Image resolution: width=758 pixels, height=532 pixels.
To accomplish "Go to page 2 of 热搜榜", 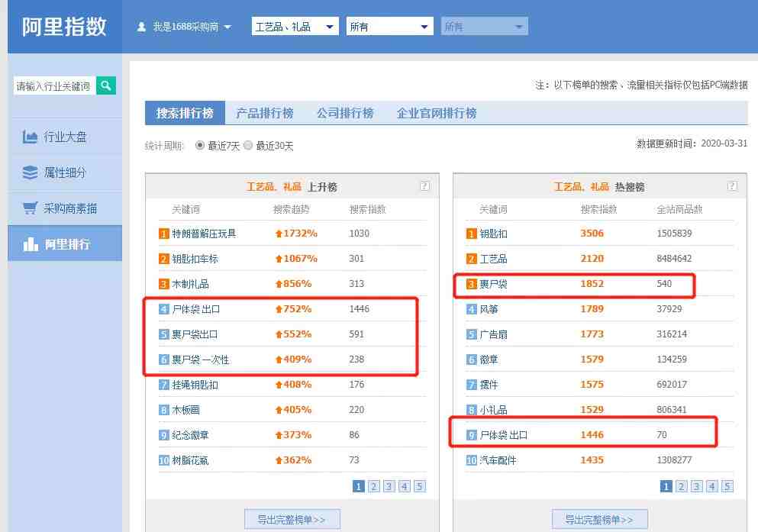I will click(681, 486).
